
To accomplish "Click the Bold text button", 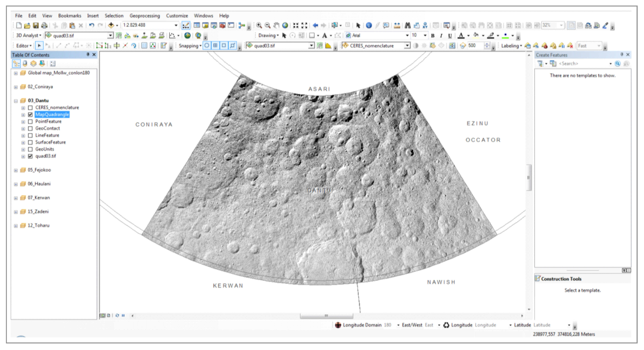I will click(x=433, y=35).
